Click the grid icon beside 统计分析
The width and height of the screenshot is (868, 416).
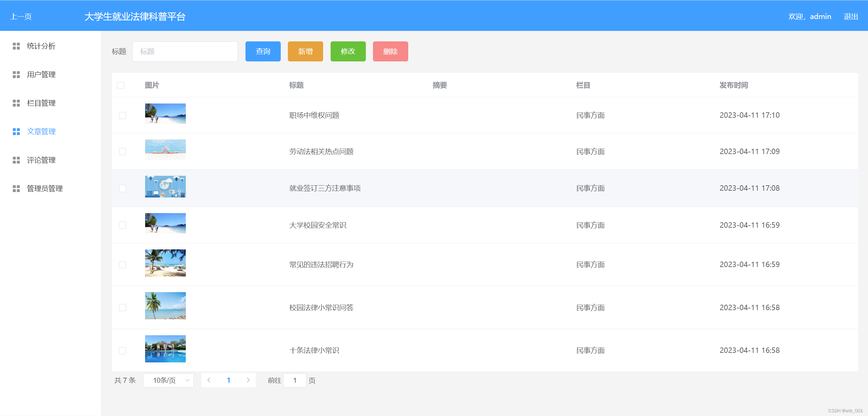(x=16, y=46)
